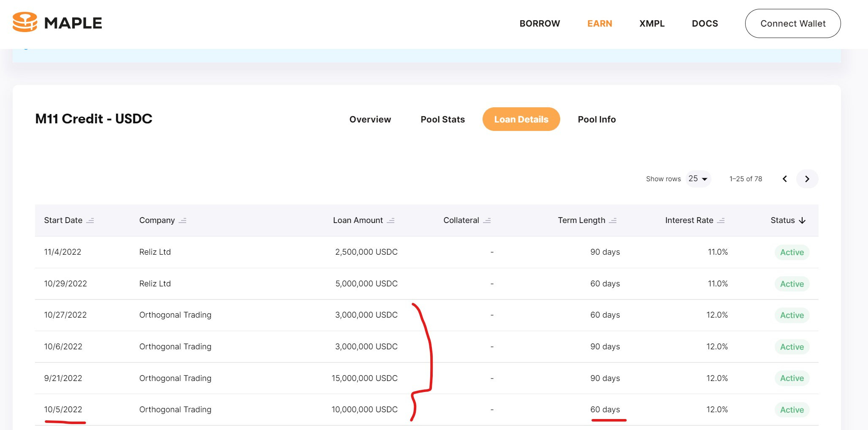The width and height of the screenshot is (868, 430).
Task: Sort by Company column icon
Action: [182, 220]
